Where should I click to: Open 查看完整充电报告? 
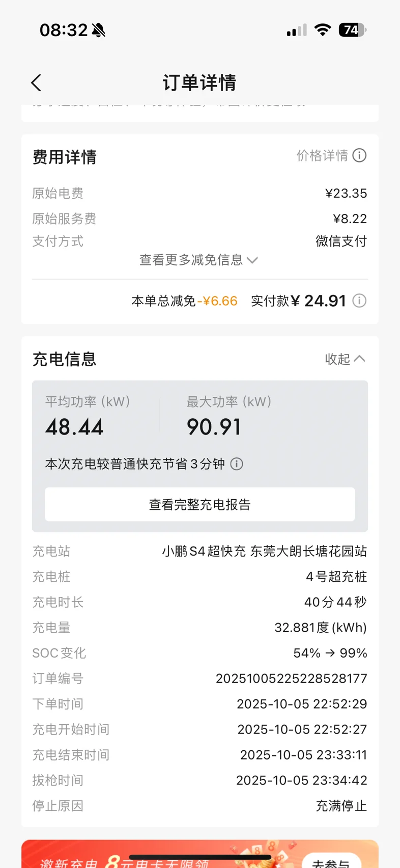point(200,504)
